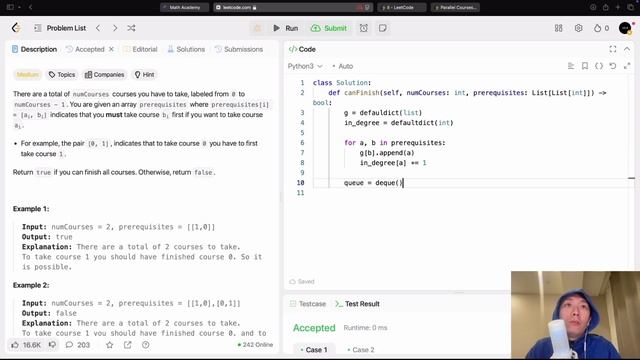Open the settings gear icon
Image resolution: width=640 pixels, height=360 pixels.
coord(578,28)
